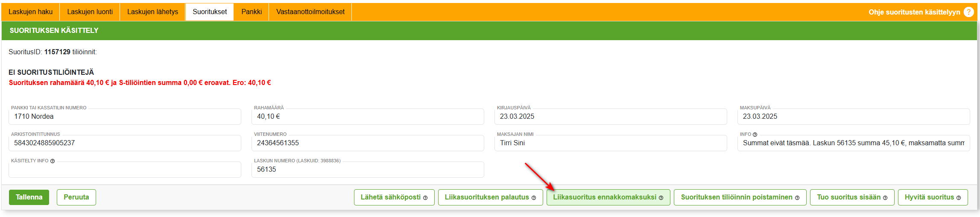Image resolution: width=980 pixels, height=217 pixels.
Task: Click into the Käsitelty info field
Action: (x=125, y=170)
